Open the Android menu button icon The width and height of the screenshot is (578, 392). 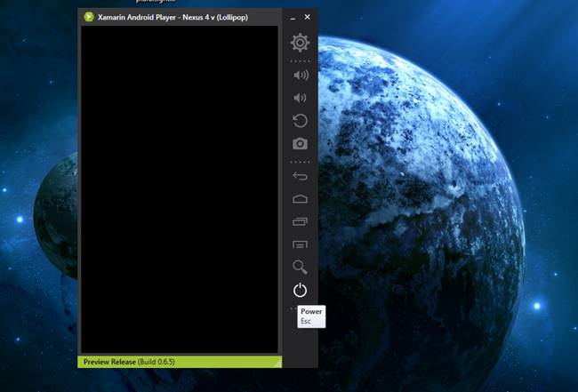(300, 244)
